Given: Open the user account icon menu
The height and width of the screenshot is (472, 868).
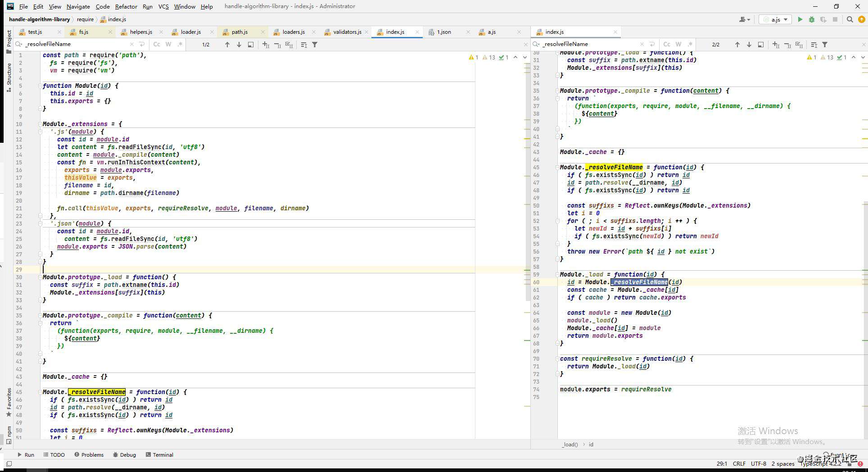Looking at the screenshot, I should pyautogui.click(x=744, y=19).
